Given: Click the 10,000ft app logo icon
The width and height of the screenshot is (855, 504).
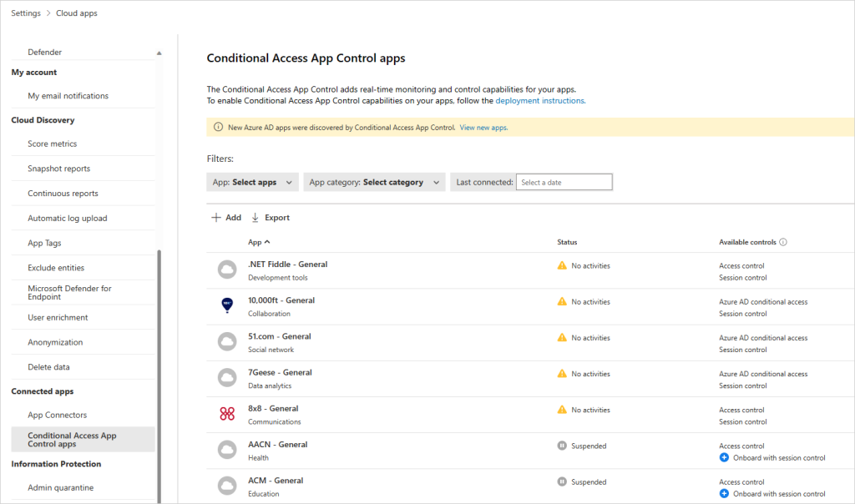Looking at the screenshot, I should [226, 306].
